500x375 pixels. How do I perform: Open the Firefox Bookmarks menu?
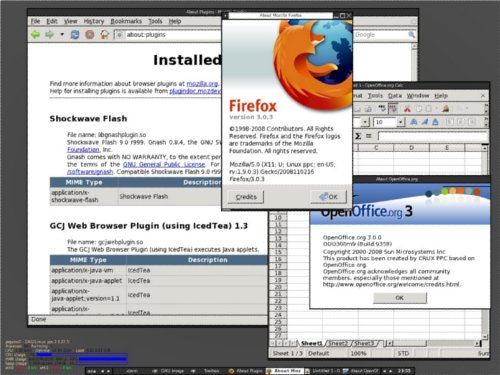[x=126, y=21]
